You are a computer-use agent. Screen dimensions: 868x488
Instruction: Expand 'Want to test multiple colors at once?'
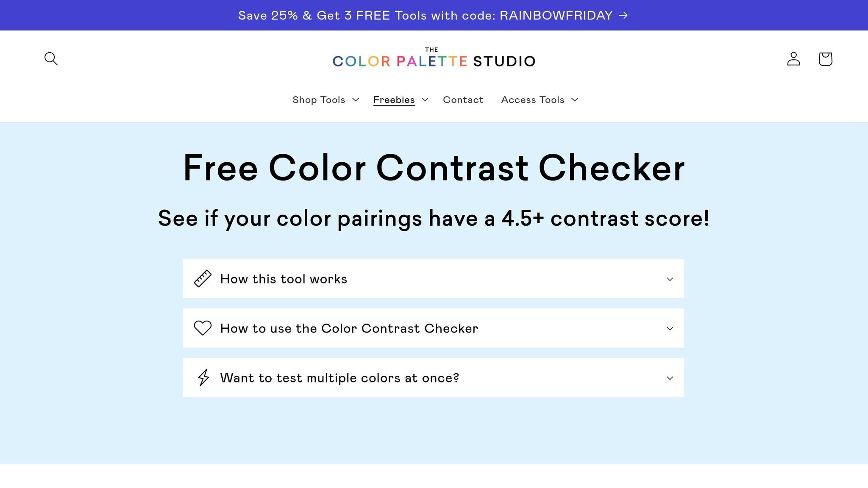(339, 377)
